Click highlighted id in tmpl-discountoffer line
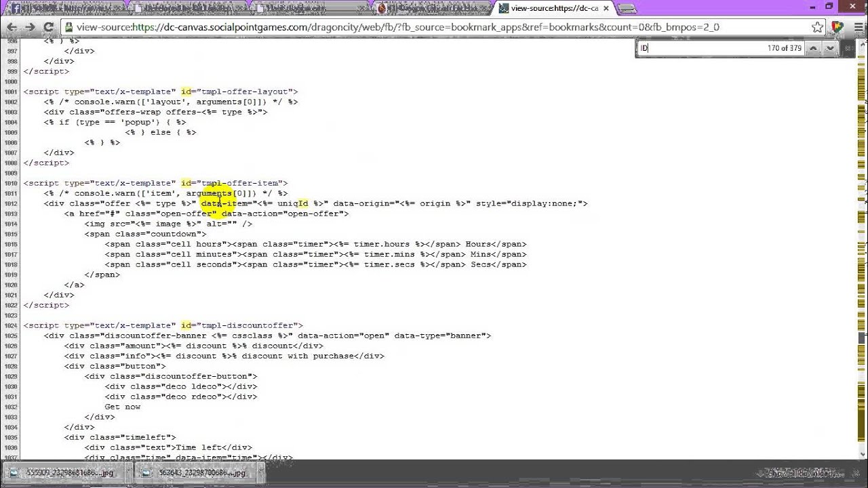Image resolution: width=868 pixels, height=488 pixels. click(186, 325)
